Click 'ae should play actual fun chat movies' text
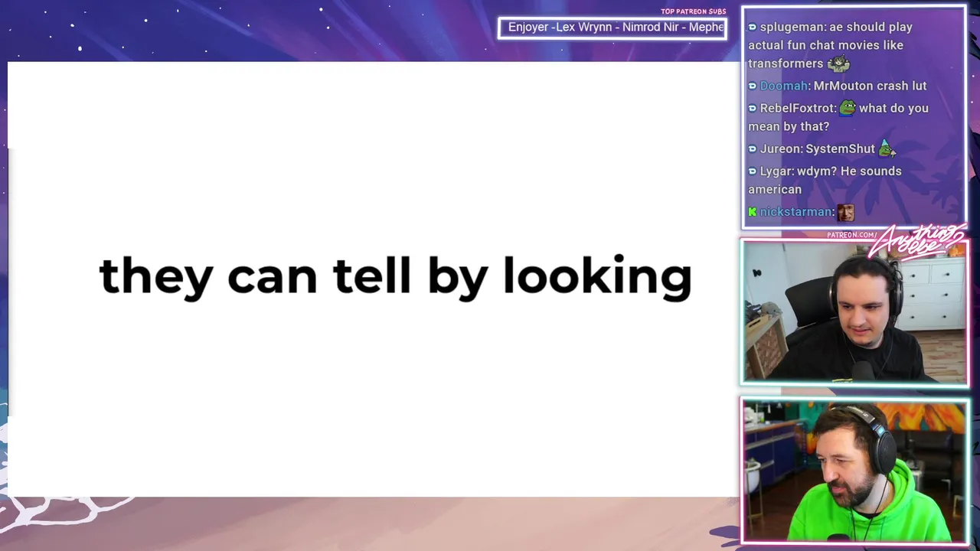Screen dimensions: 980x551 point(830,36)
